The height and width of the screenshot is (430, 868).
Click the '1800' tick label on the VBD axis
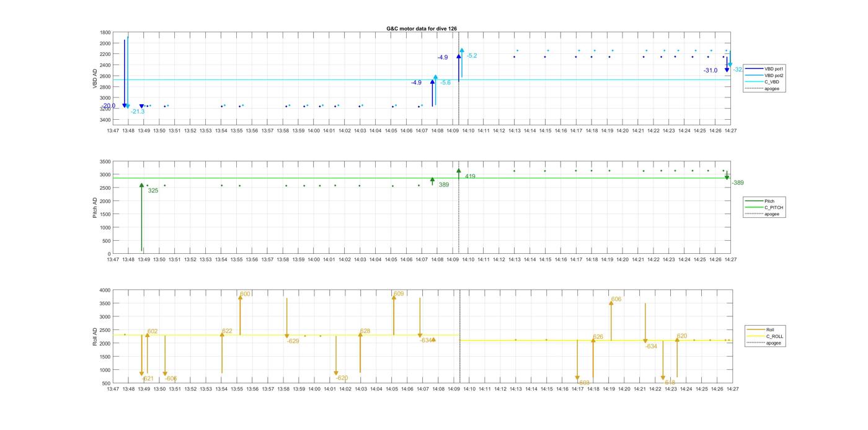(x=105, y=32)
